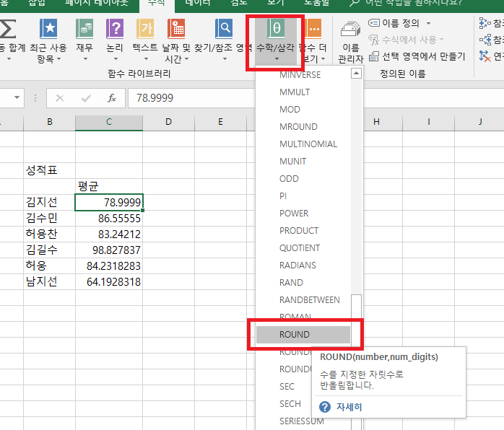The width and height of the screenshot is (504, 430).
Task: Click the Math/Trig (수학/삼각) button
Action: point(276,40)
